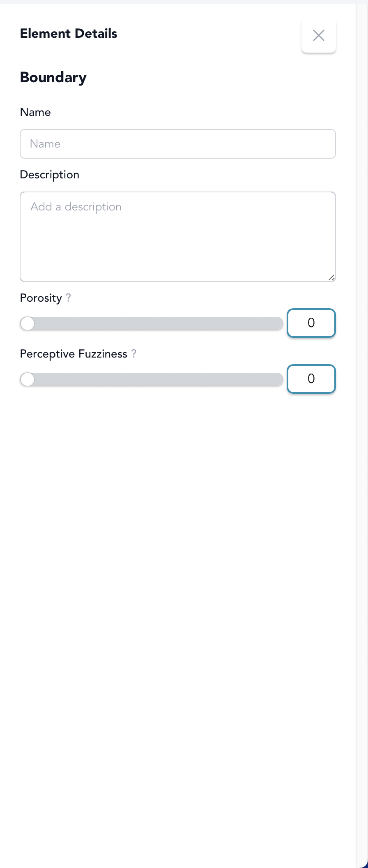The width and height of the screenshot is (368, 868).
Task: Focus the Name input field
Action: pos(178,144)
